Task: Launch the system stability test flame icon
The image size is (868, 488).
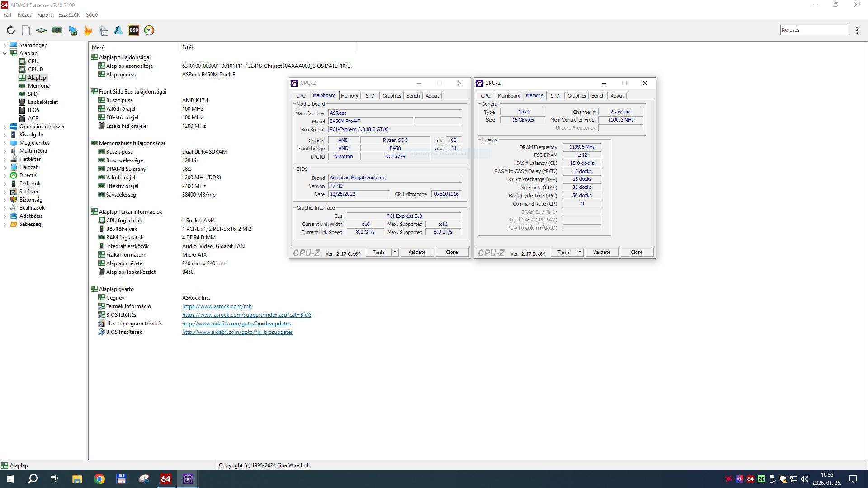Action: (x=88, y=30)
